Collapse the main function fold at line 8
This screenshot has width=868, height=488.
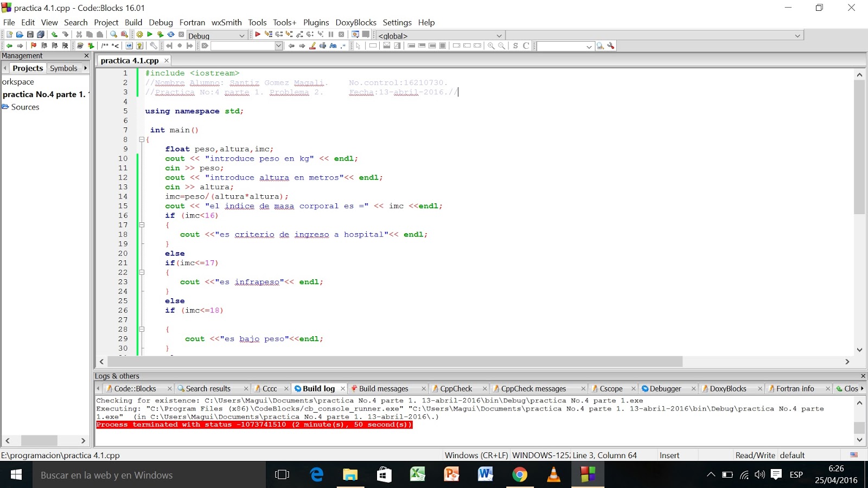pos(141,139)
